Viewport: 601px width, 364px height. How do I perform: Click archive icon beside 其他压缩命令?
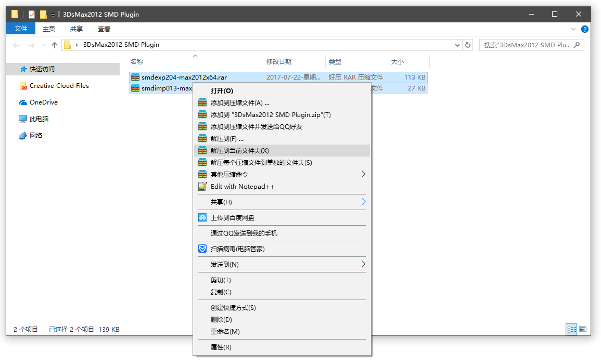[x=202, y=174]
